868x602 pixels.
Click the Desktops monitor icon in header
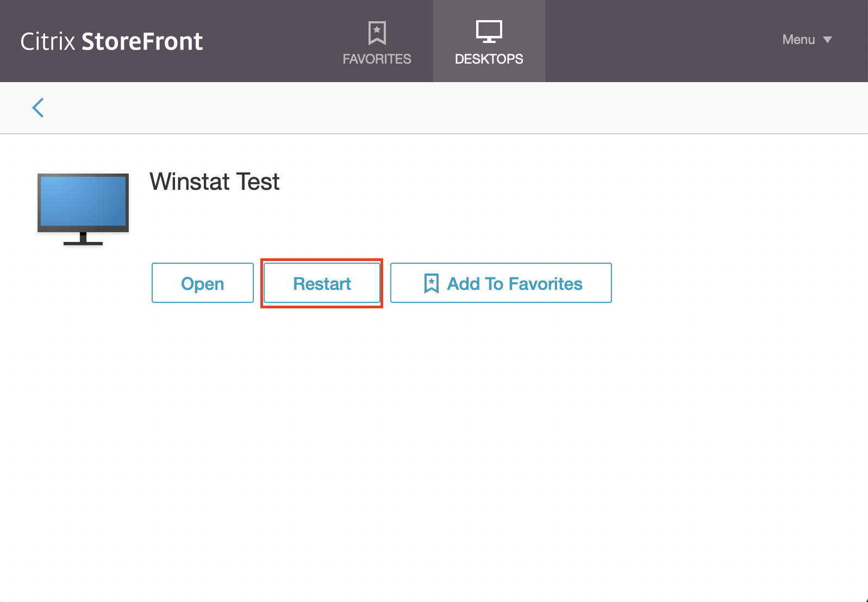(489, 31)
